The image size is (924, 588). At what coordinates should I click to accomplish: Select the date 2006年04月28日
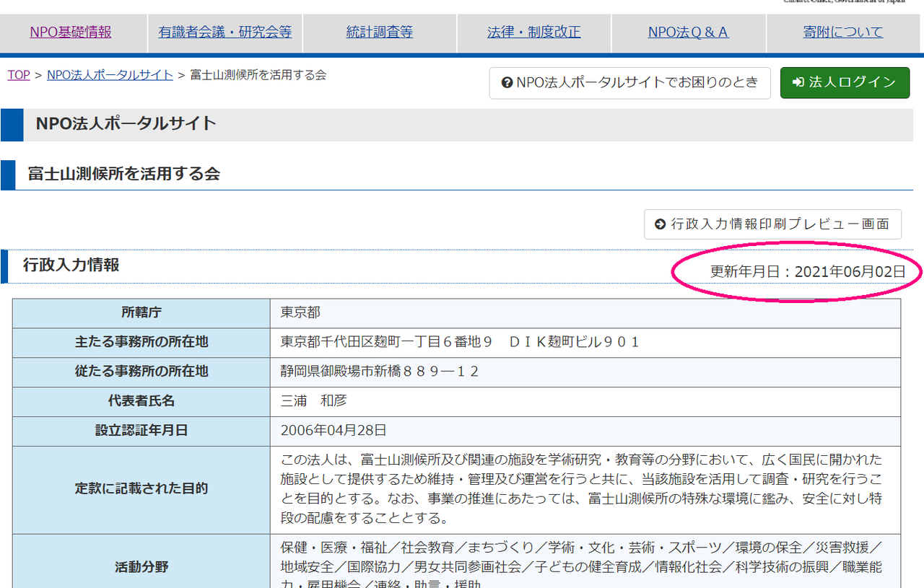point(334,431)
